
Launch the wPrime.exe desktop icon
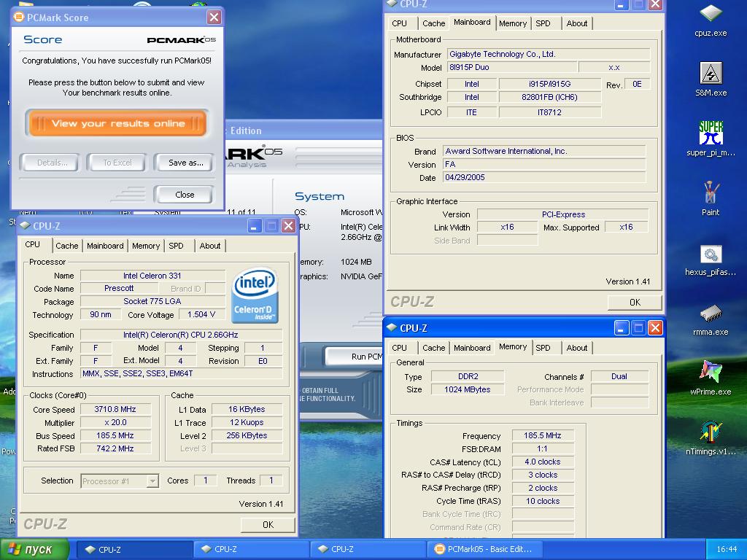pos(711,378)
